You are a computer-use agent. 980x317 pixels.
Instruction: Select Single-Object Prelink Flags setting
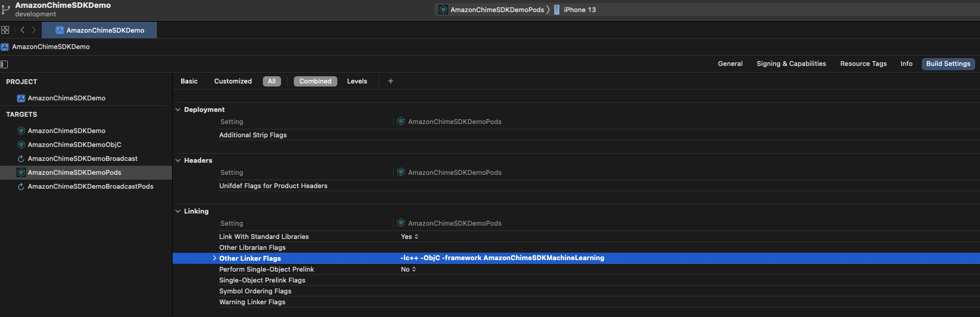tap(262, 280)
